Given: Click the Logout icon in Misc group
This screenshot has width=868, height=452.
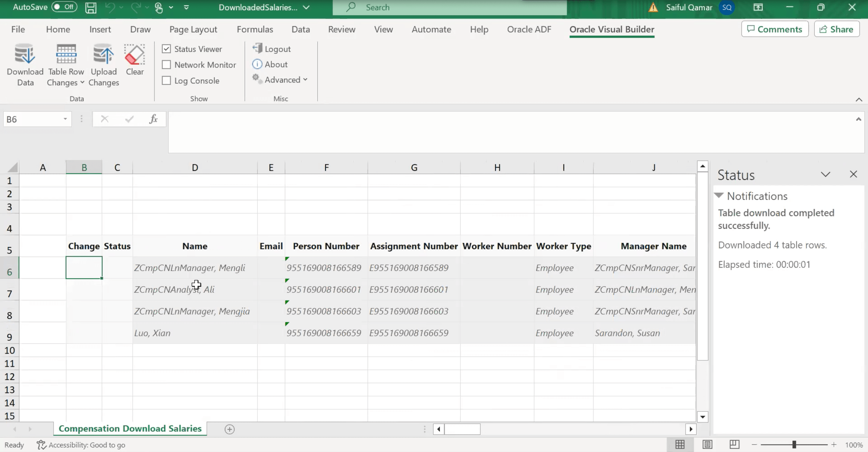Looking at the screenshot, I should [x=257, y=49].
